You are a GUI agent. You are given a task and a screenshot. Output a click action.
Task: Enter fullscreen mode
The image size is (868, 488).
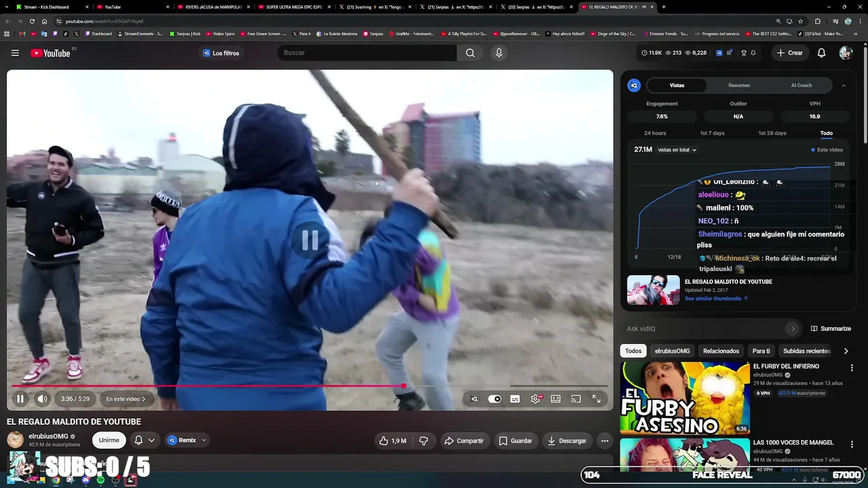596,399
